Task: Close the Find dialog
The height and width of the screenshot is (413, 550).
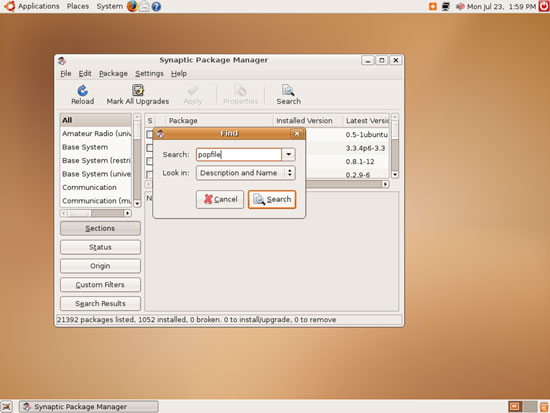Action: 297,133
